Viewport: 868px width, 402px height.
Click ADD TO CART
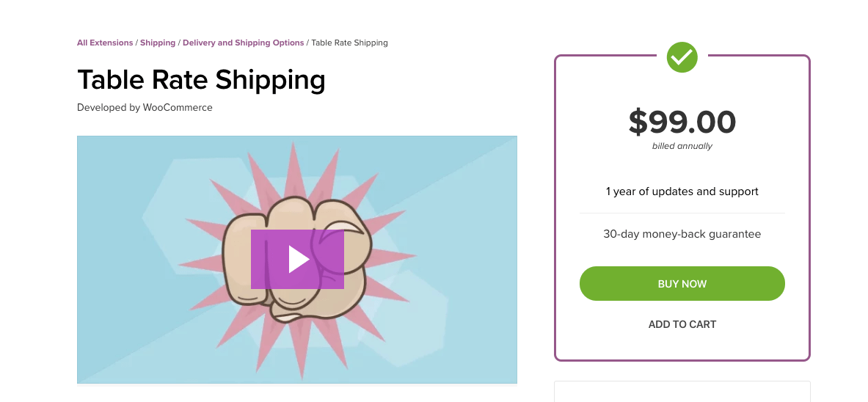682,324
